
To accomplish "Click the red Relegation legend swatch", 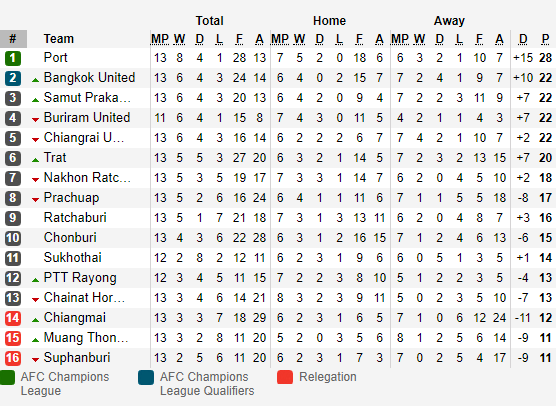I will click(285, 377).
